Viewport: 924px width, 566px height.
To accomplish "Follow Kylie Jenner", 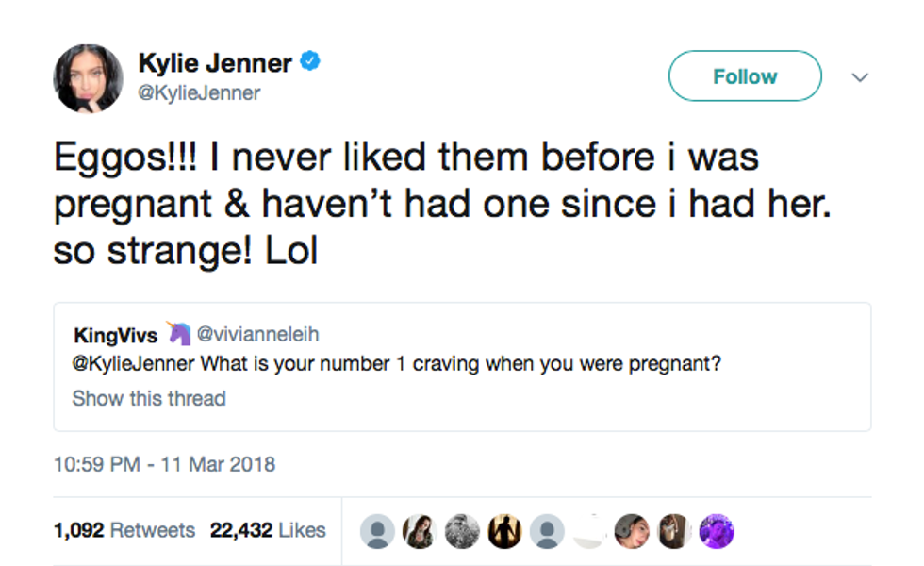I will tap(745, 76).
